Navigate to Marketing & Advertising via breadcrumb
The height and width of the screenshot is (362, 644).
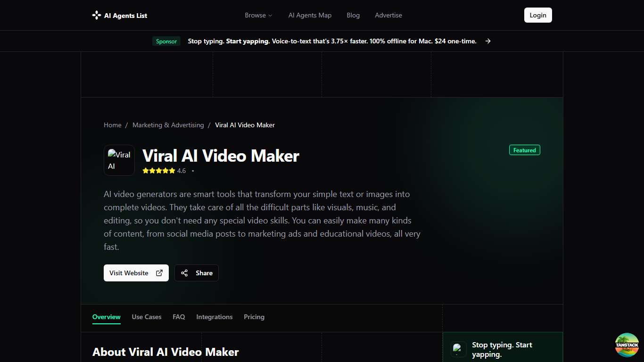(x=168, y=125)
